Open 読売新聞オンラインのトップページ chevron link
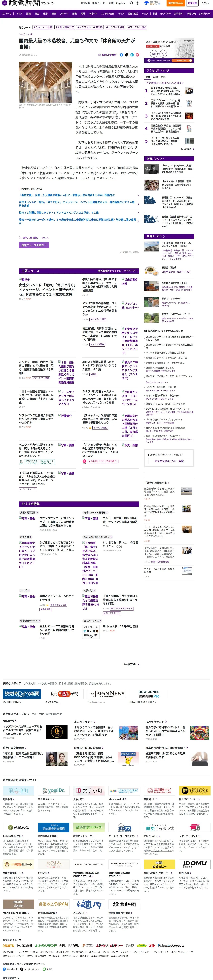The height and width of the screenshot is (980, 213). coord(118,271)
